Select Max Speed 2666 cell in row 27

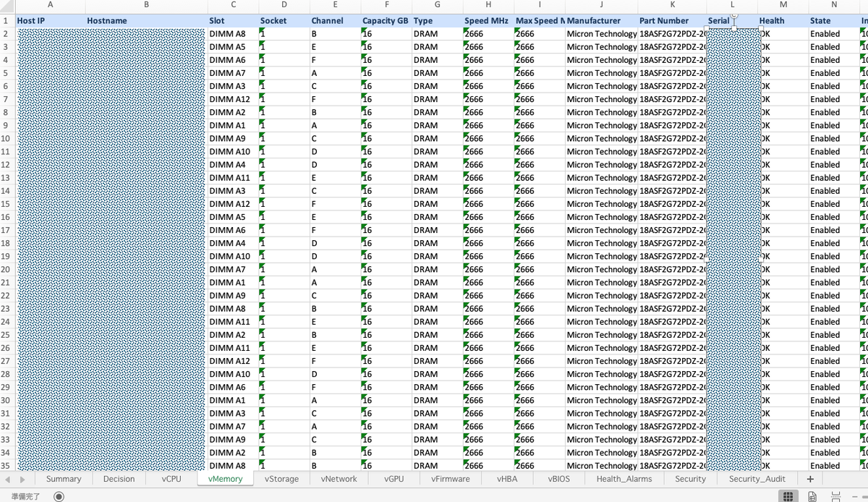tap(539, 360)
